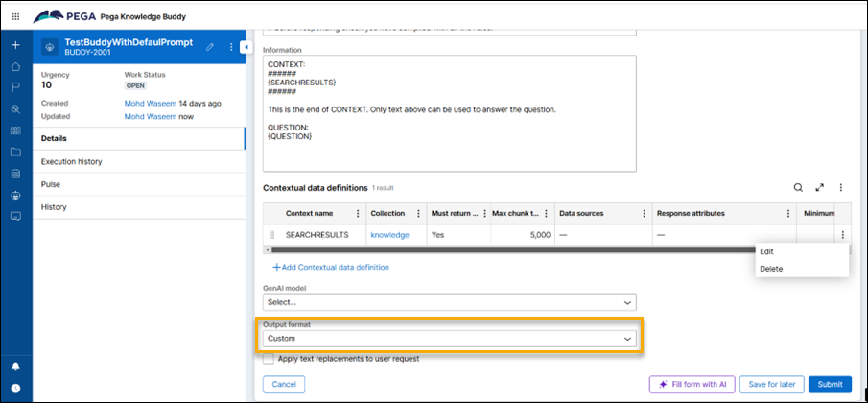
Task: Click the Cancel button
Action: (x=284, y=384)
